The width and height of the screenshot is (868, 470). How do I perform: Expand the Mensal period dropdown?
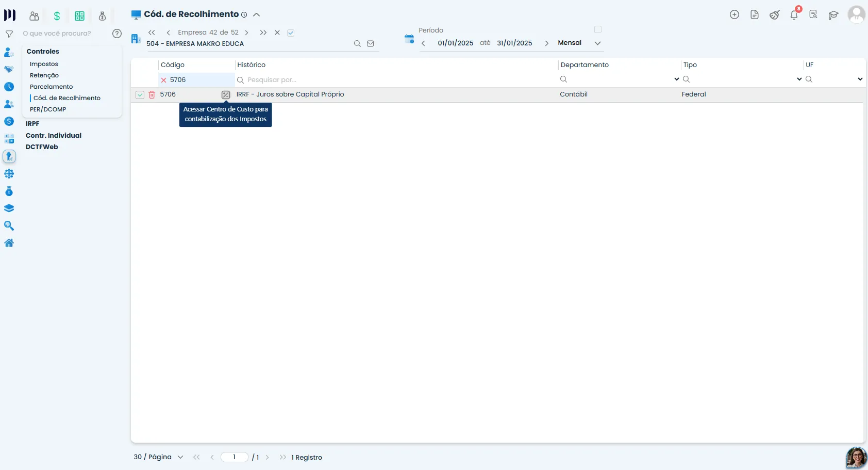pyautogui.click(x=597, y=43)
